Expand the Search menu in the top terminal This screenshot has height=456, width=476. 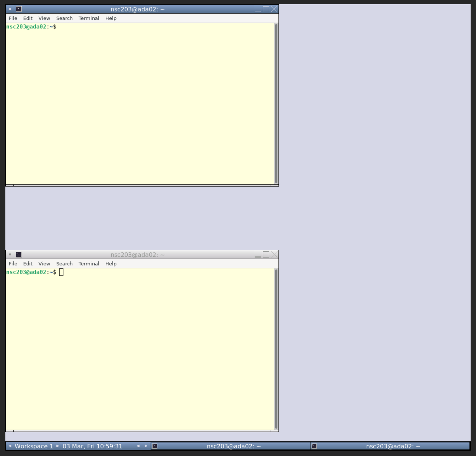click(x=64, y=18)
